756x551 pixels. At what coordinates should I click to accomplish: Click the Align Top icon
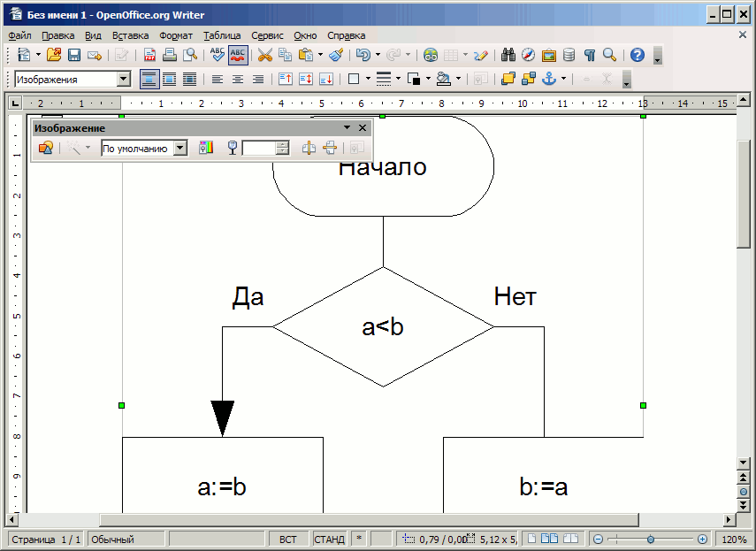click(x=286, y=79)
